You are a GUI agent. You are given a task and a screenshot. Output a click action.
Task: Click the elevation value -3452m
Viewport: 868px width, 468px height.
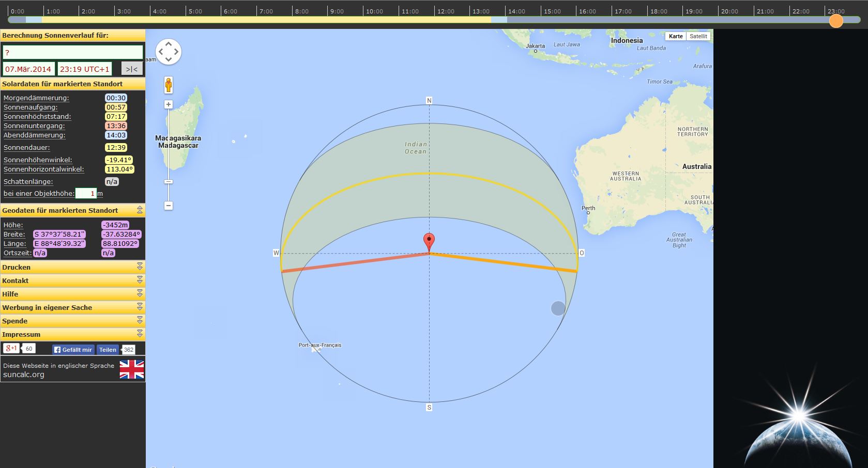(x=115, y=225)
